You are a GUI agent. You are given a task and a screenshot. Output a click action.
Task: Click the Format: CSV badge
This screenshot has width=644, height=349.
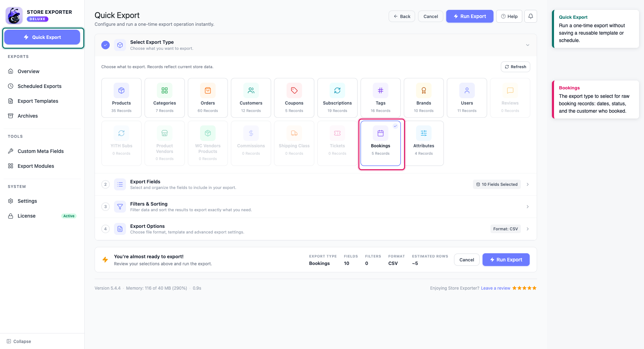(x=505, y=229)
